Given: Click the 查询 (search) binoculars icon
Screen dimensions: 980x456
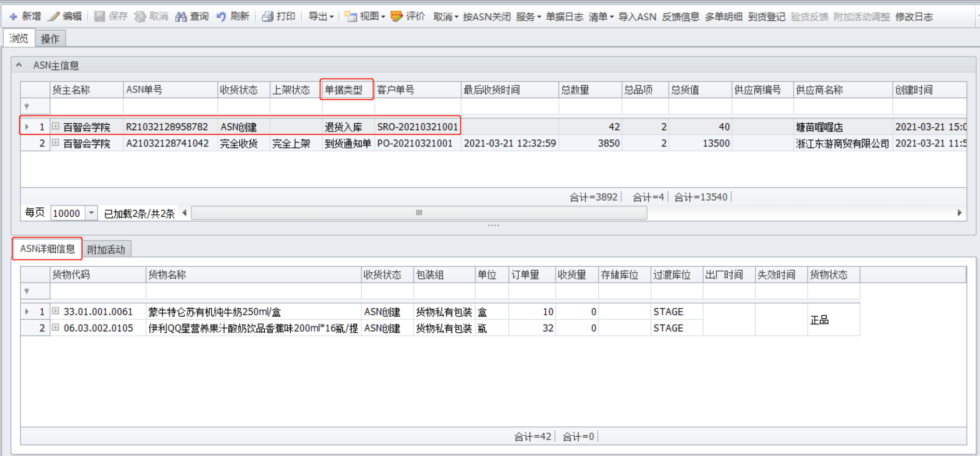Looking at the screenshot, I should [x=180, y=17].
